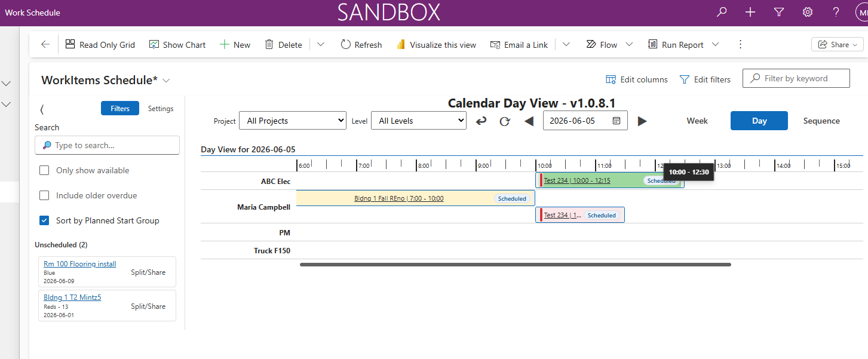The image size is (868, 359).
Task: Switch to the Settings tab
Action: (x=161, y=108)
